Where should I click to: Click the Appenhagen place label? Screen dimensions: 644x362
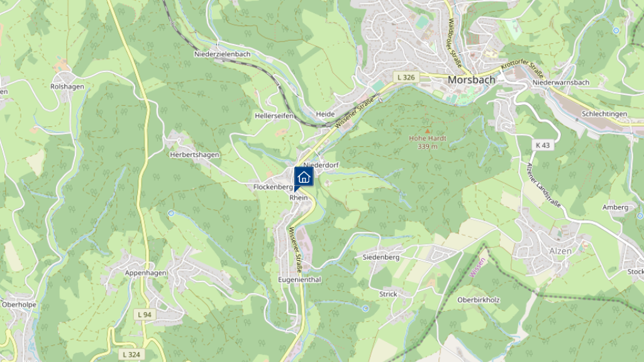pyautogui.click(x=146, y=273)
